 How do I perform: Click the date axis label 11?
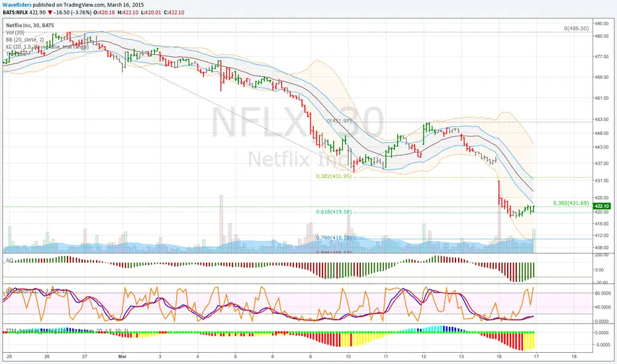click(x=386, y=357)
